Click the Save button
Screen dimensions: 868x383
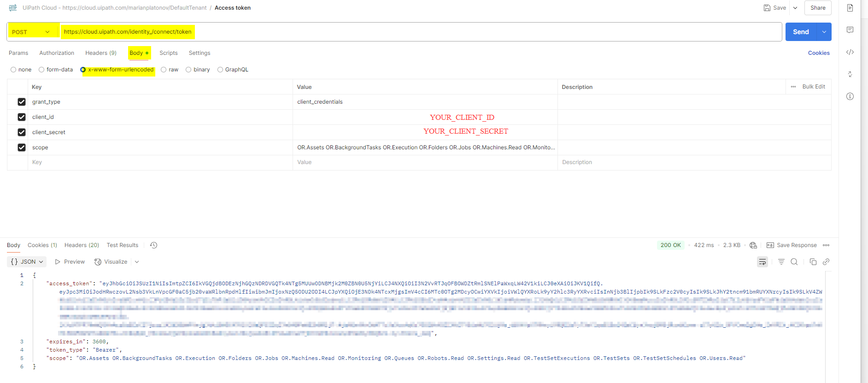pos(775,8)
